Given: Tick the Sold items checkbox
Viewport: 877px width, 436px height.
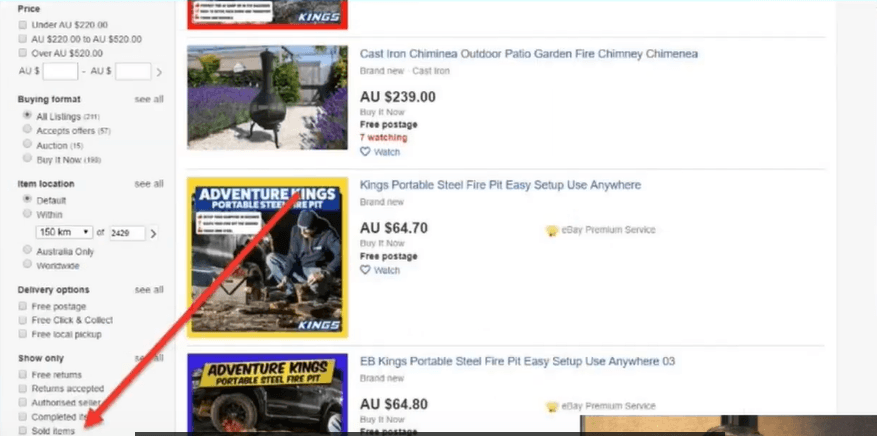Looking at the screenshot, I should click(x=22, y=430).
